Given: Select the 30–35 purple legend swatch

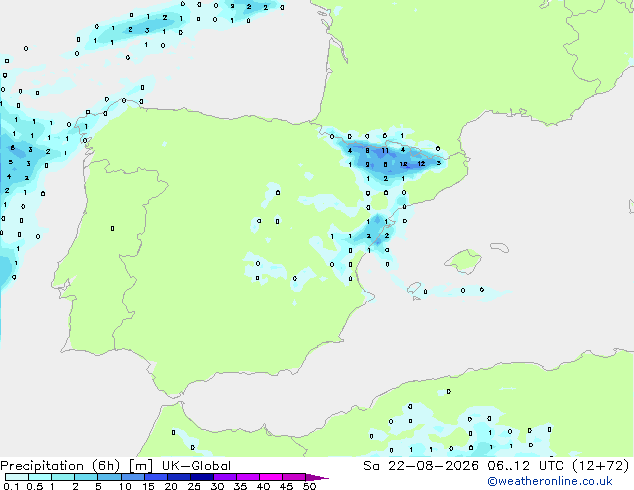Looking at the screenshot, I should tap(225, 477).
